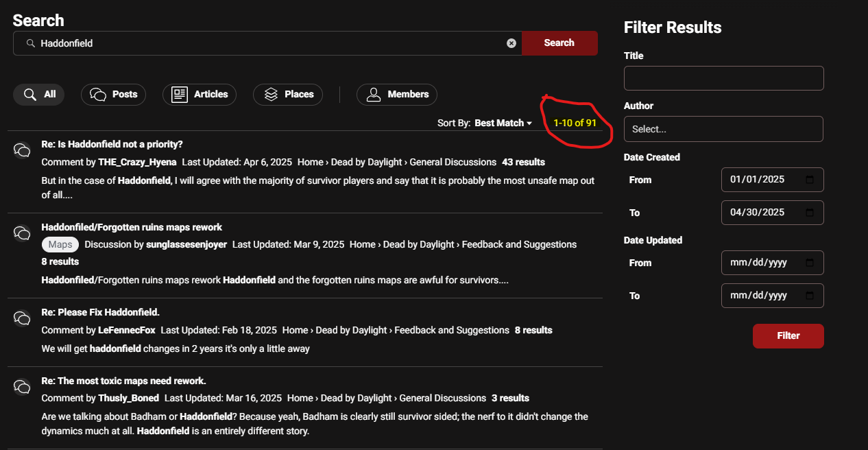Click the empty Date Updated From field

click(773, 263)
